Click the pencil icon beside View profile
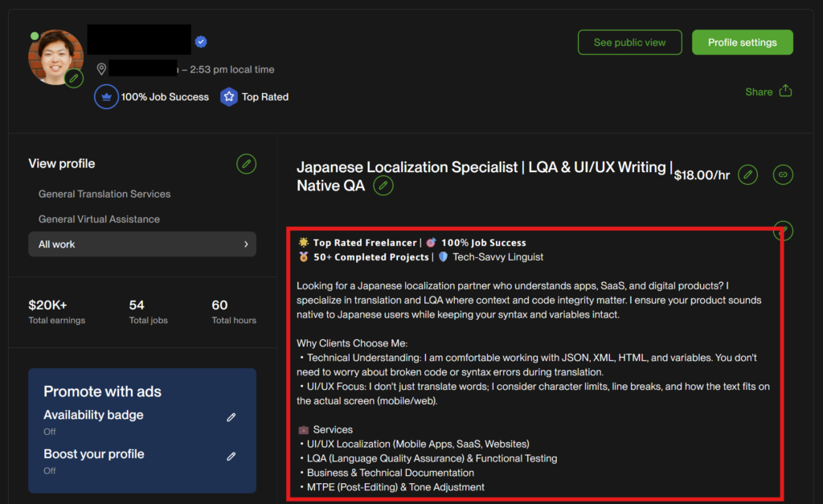Image resolution: width=823 pixels, height=504 pixels. click(x=247, y=164)
